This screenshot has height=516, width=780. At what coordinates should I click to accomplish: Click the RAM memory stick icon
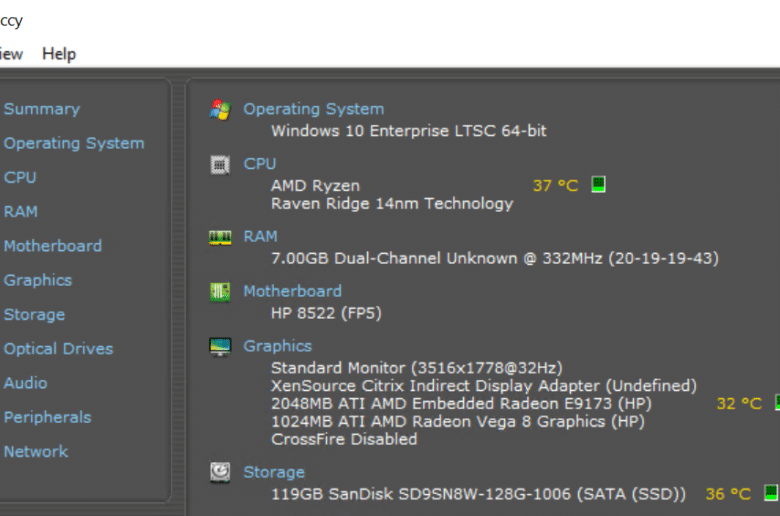(220, 237)
